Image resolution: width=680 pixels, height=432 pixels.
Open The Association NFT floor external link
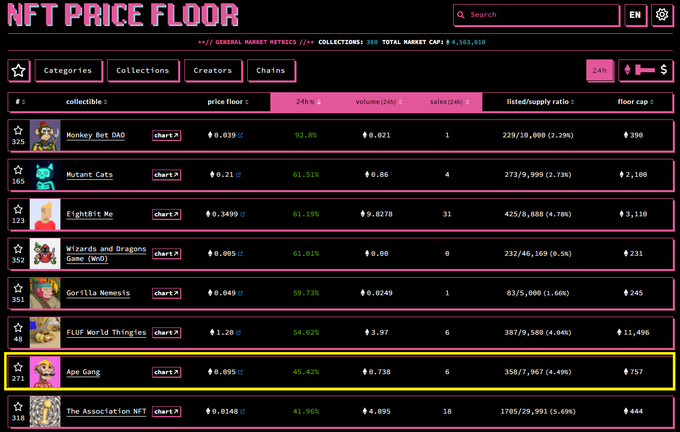243,412
